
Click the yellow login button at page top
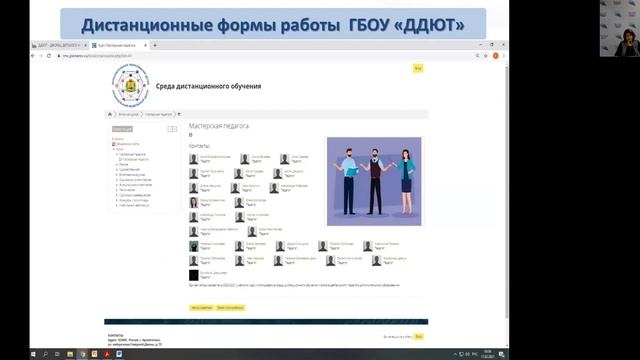[x=418, y=68]
